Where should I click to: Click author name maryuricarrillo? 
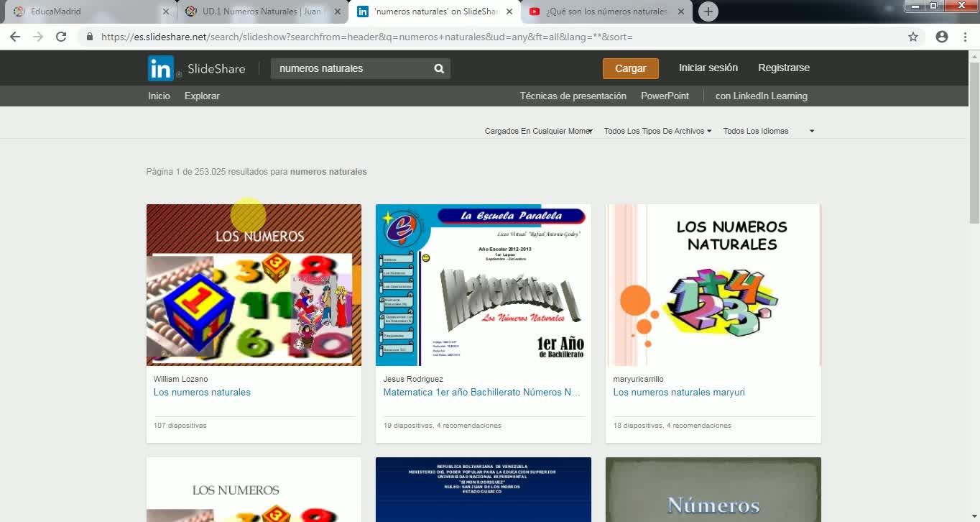[638, 379]
